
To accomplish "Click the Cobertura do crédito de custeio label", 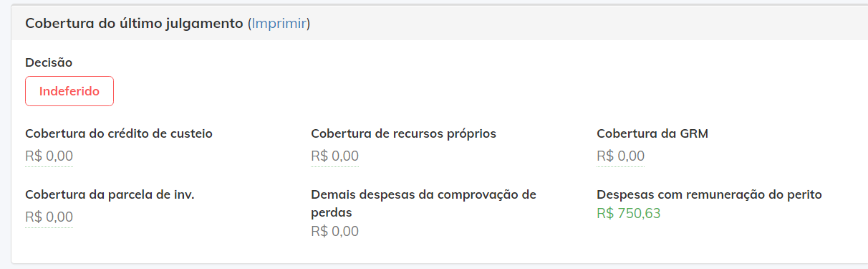I will [x=118, y=133].
